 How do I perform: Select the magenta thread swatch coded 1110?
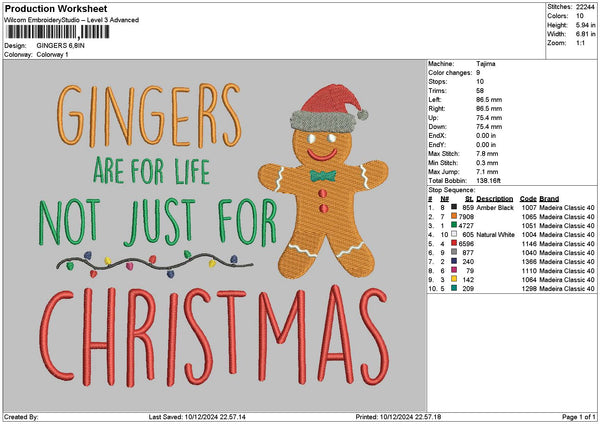tap(453, 270)
